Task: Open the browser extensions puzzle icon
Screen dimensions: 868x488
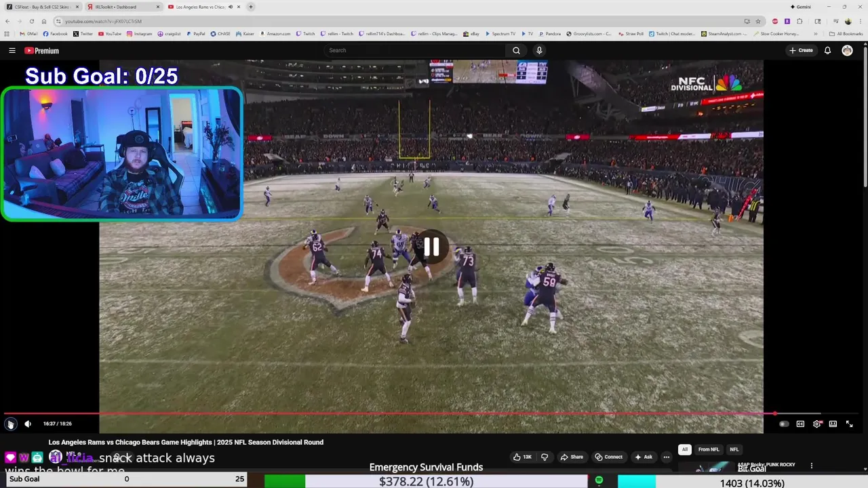Action: pos(800,21)
